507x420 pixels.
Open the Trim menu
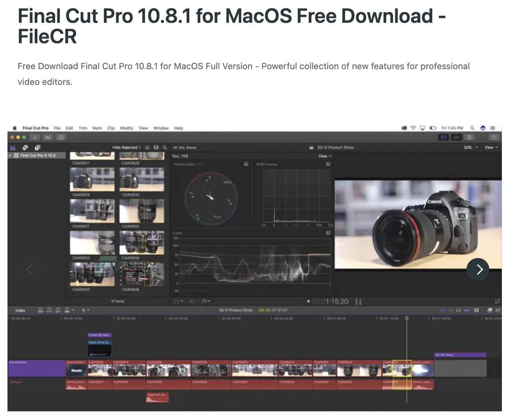point(83,128)
